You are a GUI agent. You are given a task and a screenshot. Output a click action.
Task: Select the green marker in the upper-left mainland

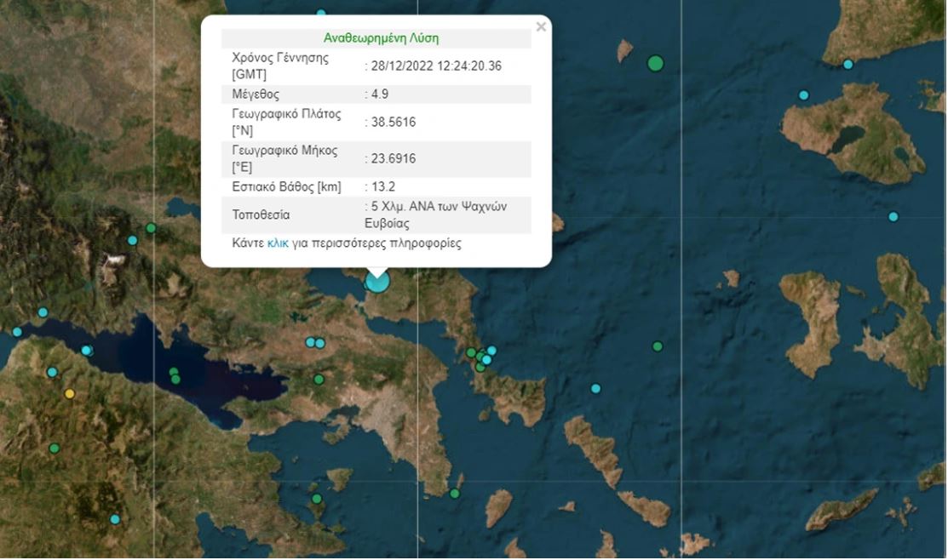tap(151, 228)
